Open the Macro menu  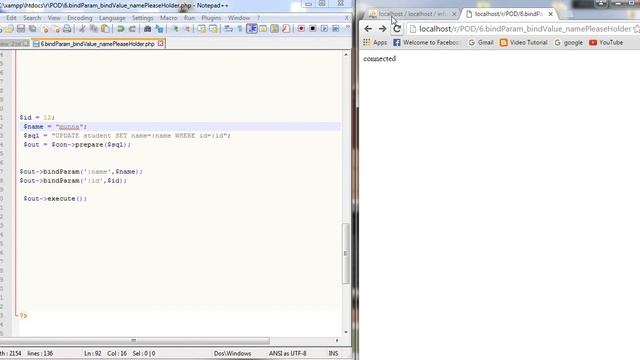click(169, 18)
